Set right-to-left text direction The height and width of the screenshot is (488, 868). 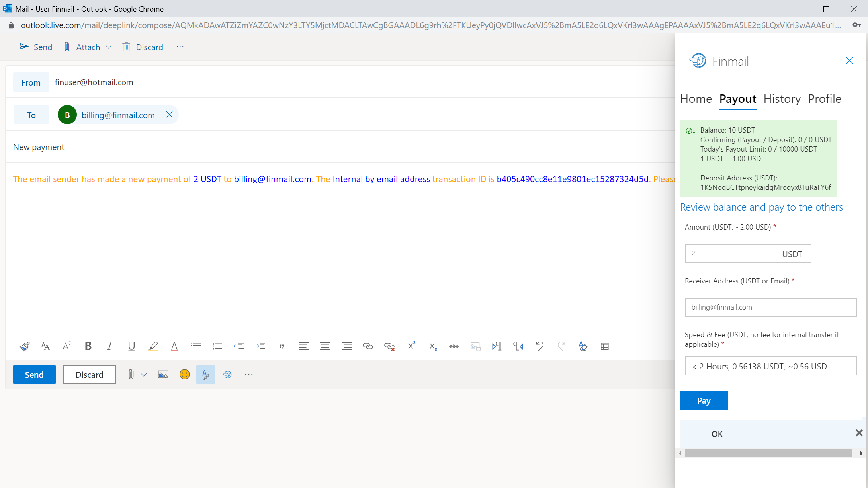click(518, 346)
